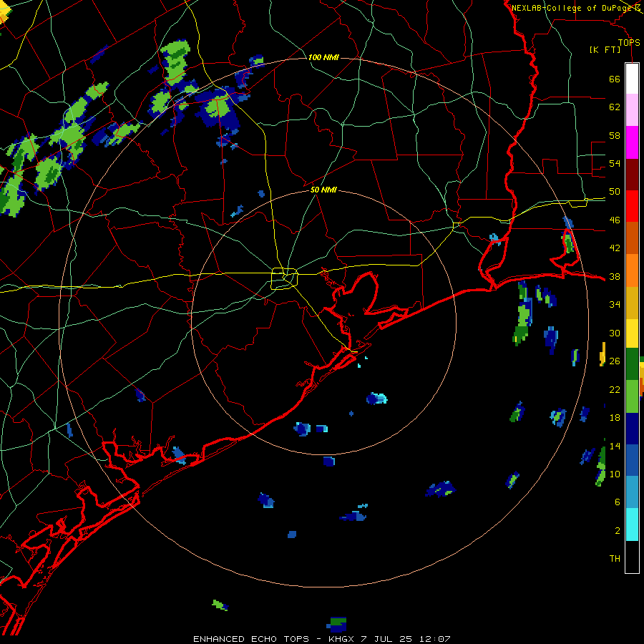
Task: Click the '14' legend value
Action: [x=615, y=446]
